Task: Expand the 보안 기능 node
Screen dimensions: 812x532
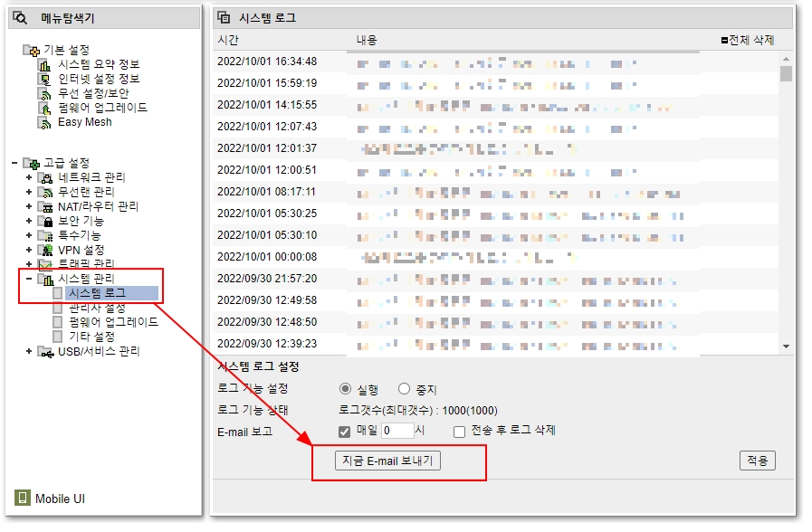Action: (29, 221)
